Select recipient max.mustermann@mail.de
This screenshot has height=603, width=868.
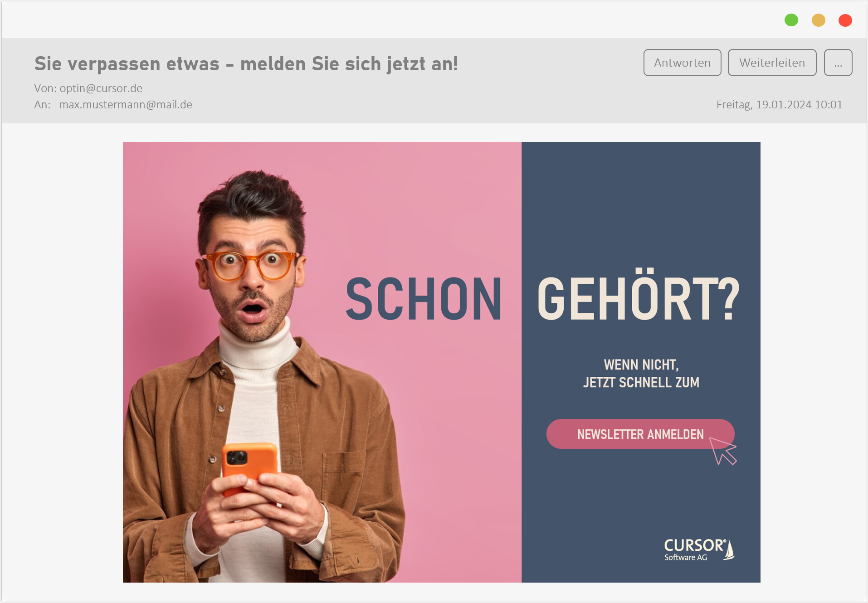pos(126,105)
